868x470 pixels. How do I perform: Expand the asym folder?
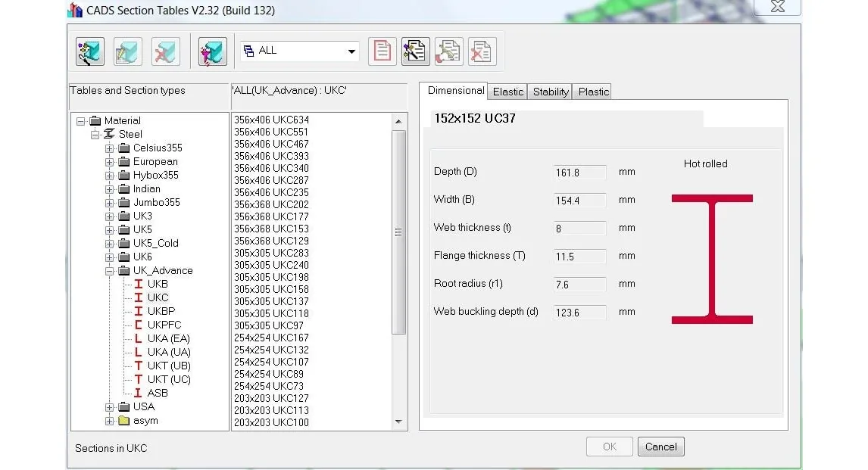tap(110, 421)
